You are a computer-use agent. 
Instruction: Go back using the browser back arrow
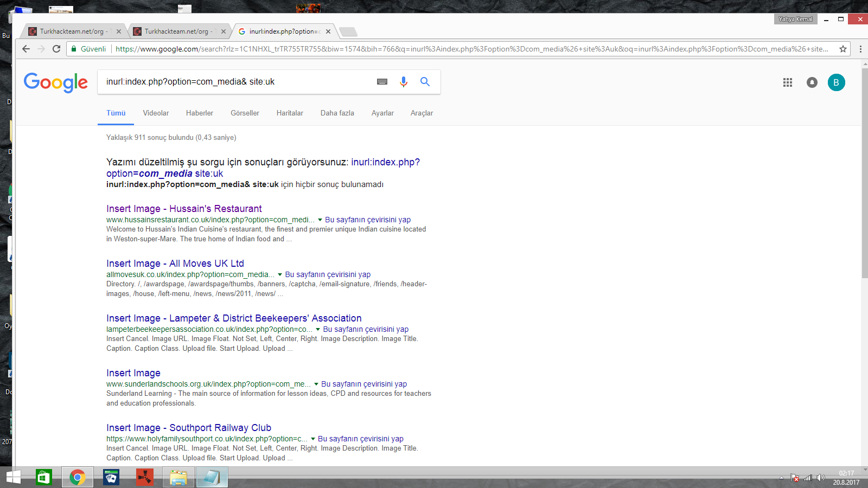coord(26,49)
